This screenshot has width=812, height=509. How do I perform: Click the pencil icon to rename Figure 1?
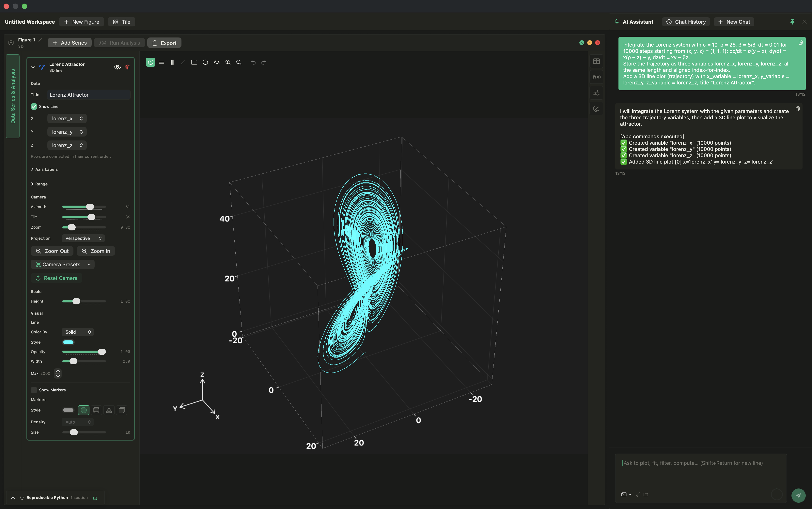click(x=40, y=40)
